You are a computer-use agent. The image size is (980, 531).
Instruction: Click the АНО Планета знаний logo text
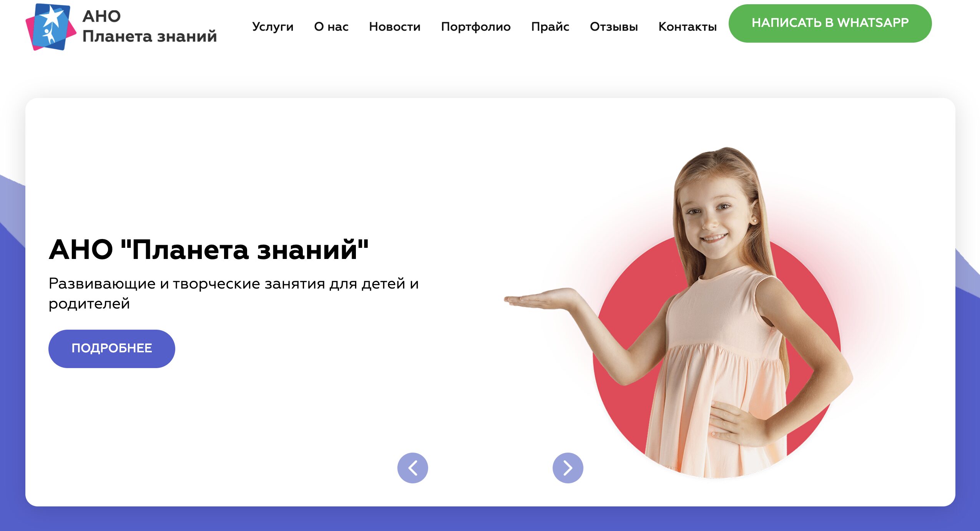tap(149, 26)
